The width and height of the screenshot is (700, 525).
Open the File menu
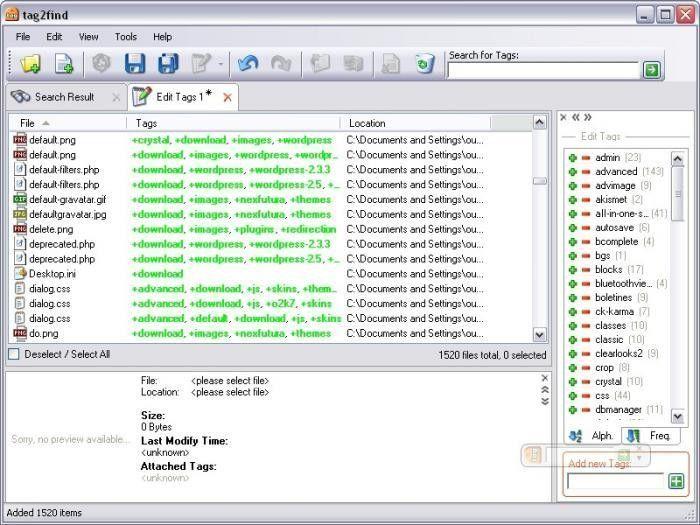click(x=23, y=37)
